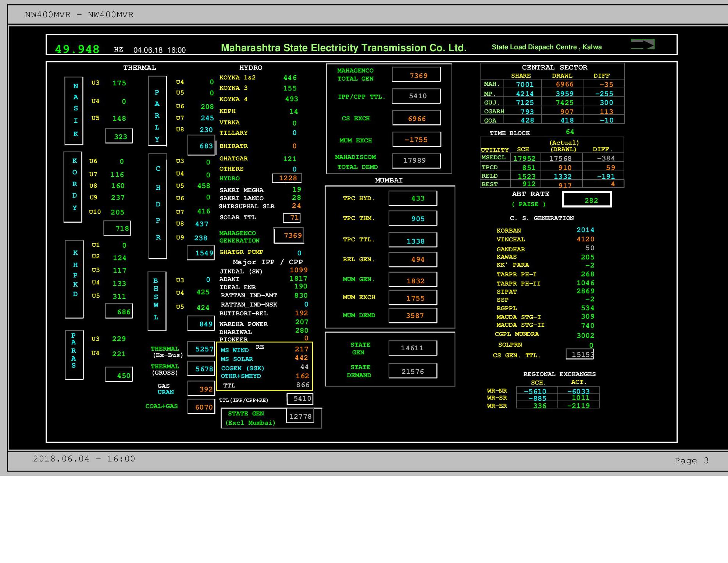
Task: Select the TTL(IPP/CPP+RE) value box
Action: pos(300,399)
